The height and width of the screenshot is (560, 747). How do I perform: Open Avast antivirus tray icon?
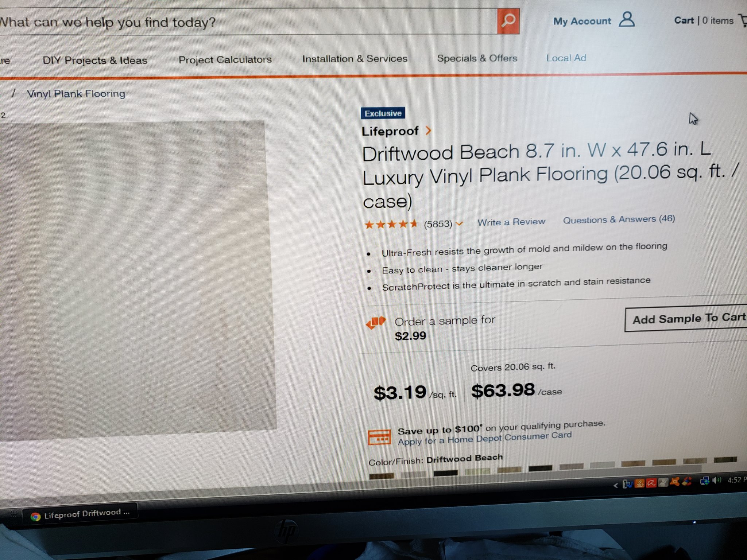[x=674, y=482]
